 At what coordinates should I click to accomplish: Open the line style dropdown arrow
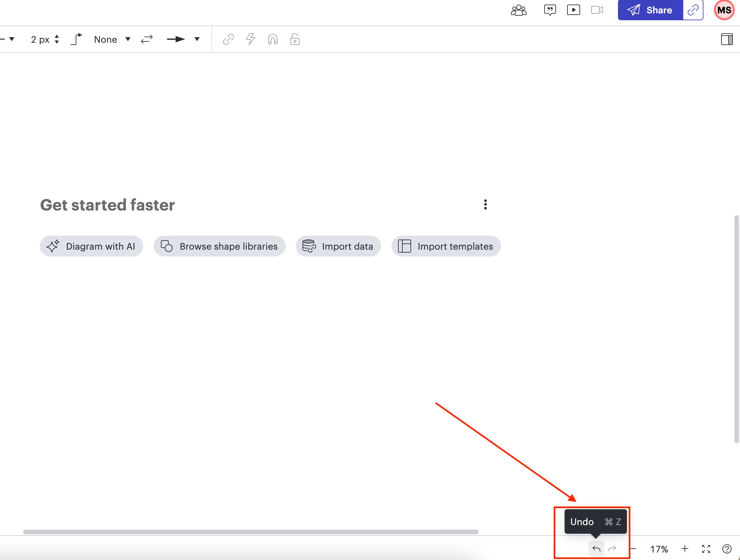point(12,39)
